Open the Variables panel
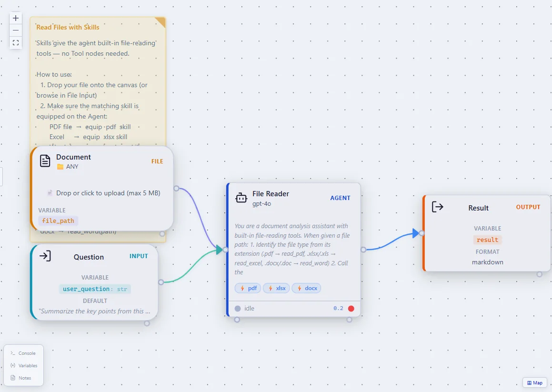The width and height of the screenshot is (552, 392). (x=24, y=366)
